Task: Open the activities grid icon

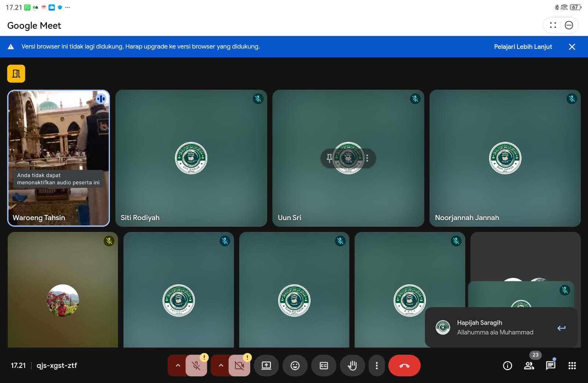Action: tap(572, 365)
